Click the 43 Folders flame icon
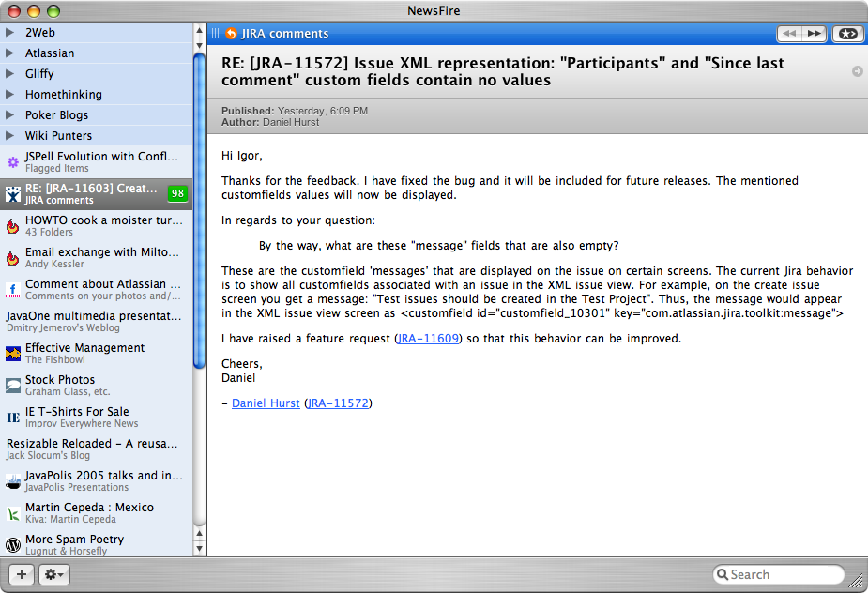868x593 pixels. 13,226
